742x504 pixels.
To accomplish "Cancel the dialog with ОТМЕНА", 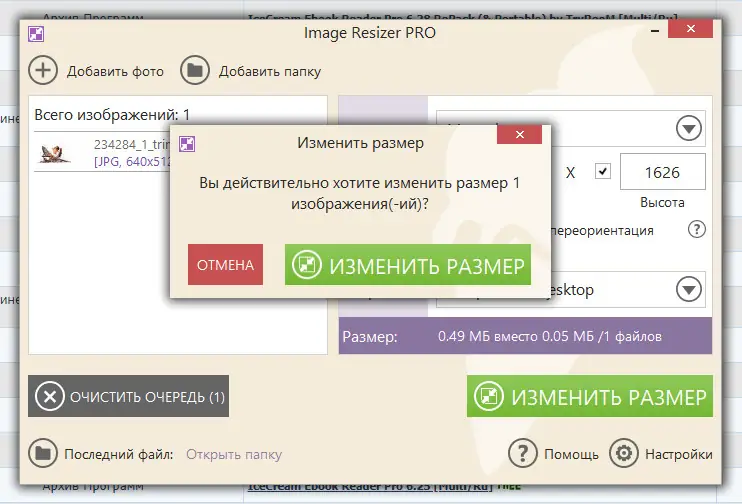I will click(x=225, y=265).
